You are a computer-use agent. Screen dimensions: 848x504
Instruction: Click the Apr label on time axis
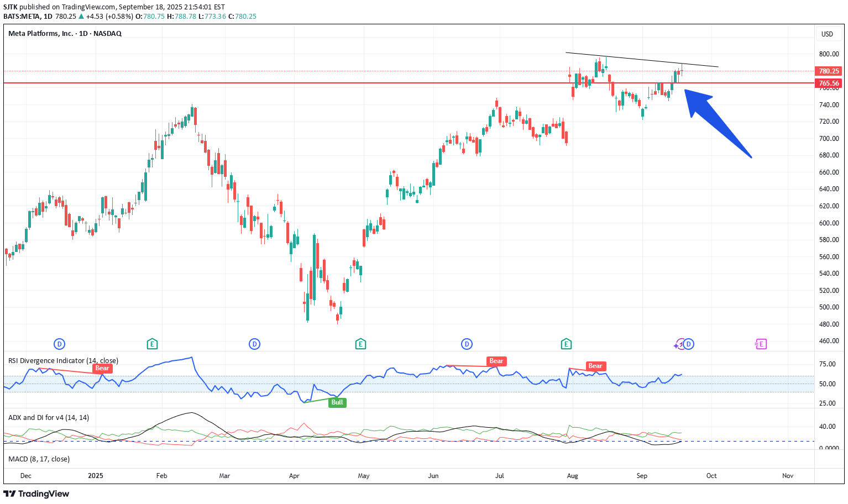[294, 476]
